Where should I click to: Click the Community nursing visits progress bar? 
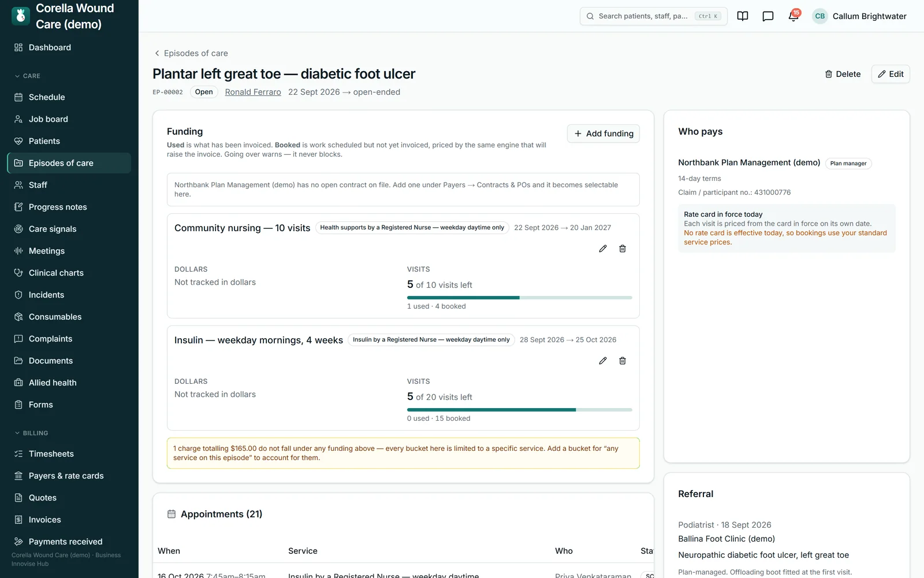520,298
